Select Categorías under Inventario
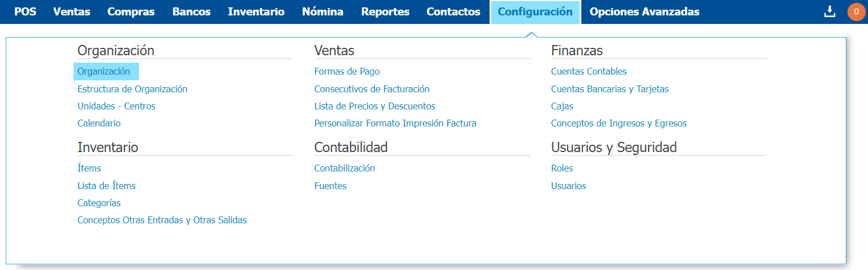This screenshot has height=270, width=868. click(99, 203)
